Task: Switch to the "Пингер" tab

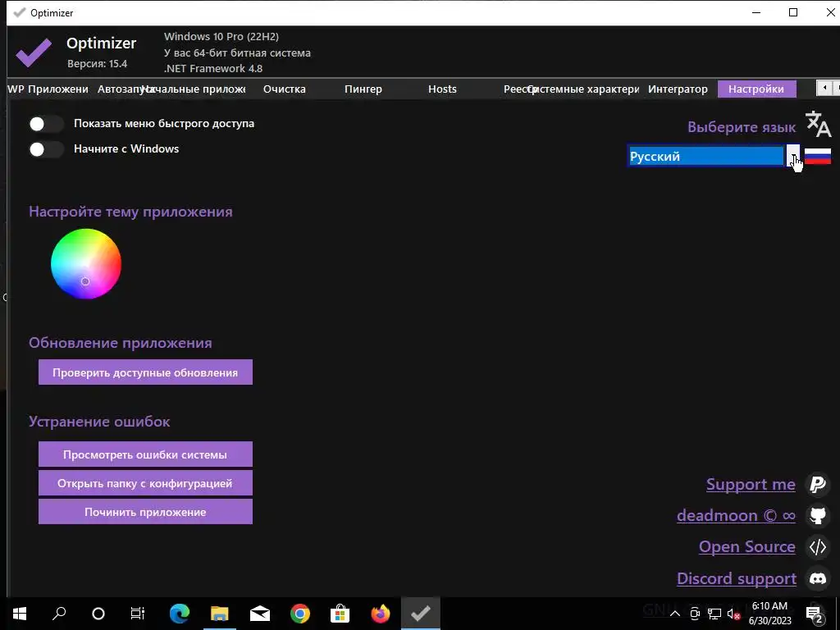Action: tap(363, 89)
